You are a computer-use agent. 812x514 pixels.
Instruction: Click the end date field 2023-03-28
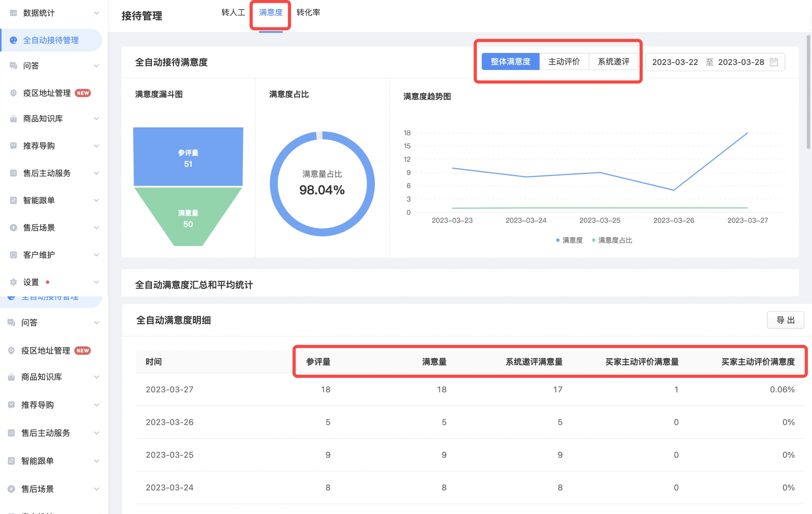point(741,62)
